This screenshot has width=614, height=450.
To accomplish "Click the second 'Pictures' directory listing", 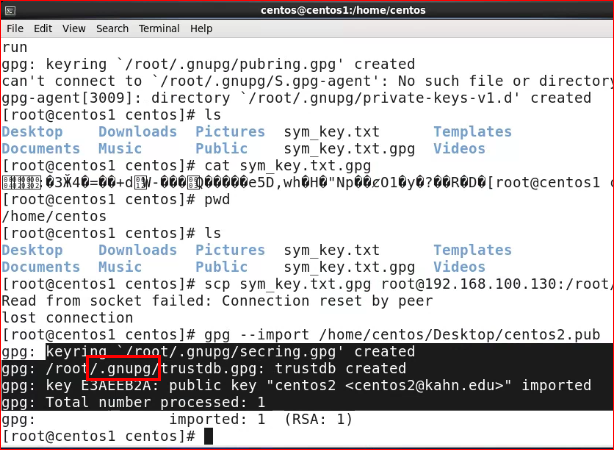I will (230, 251).
